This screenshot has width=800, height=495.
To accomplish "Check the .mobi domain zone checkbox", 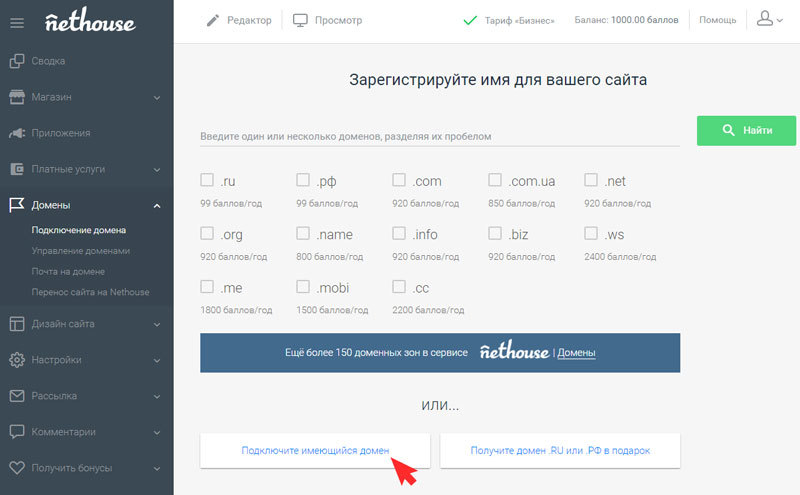I will pos(303,286).
